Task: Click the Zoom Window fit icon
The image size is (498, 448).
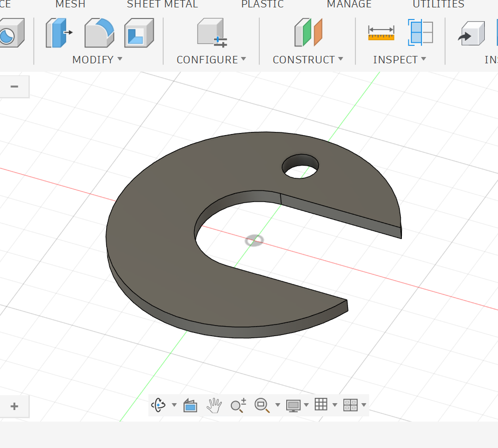Action: (x=262, y=405)
